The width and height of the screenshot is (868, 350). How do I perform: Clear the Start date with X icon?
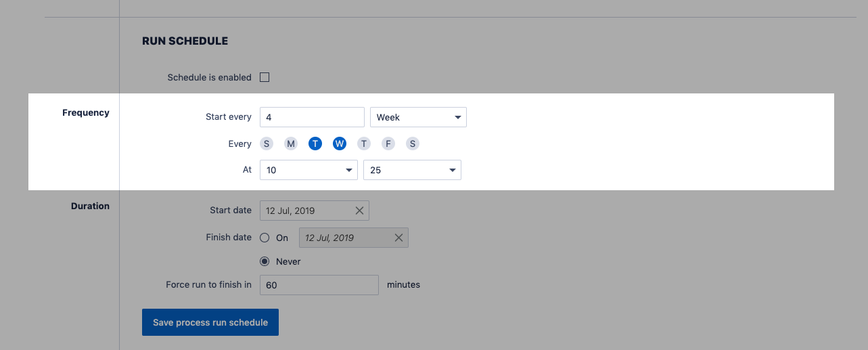point(359,211)
